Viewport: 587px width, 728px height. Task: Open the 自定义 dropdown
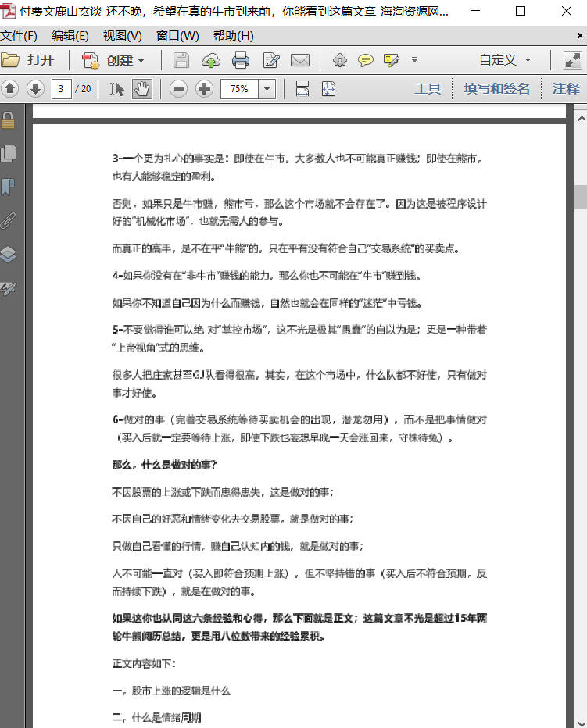(x=505, y=60)
